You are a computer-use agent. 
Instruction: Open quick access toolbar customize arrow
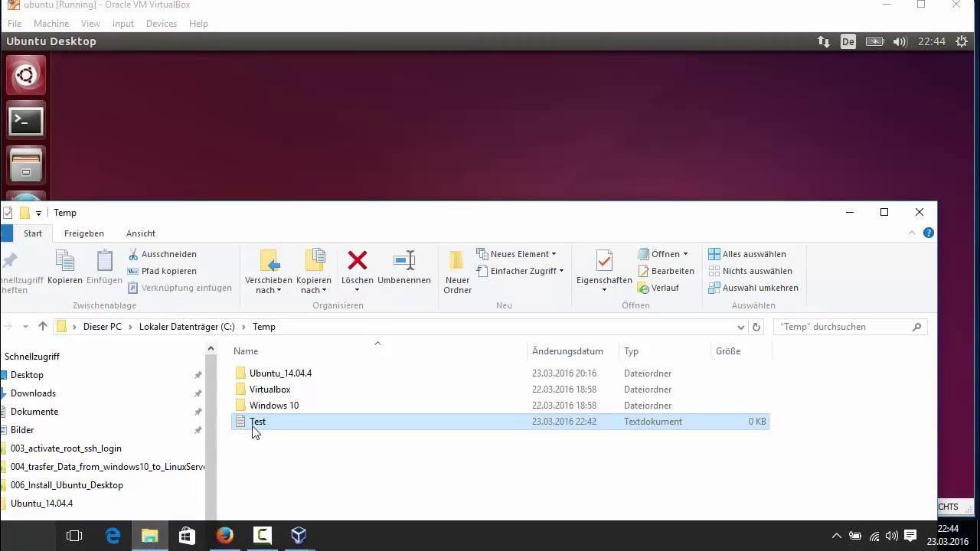38,213
